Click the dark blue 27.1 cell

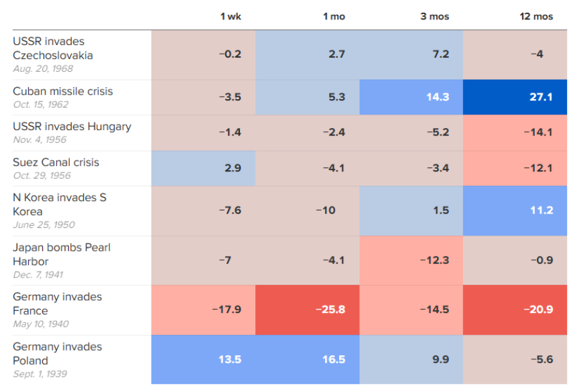point(515,97)
